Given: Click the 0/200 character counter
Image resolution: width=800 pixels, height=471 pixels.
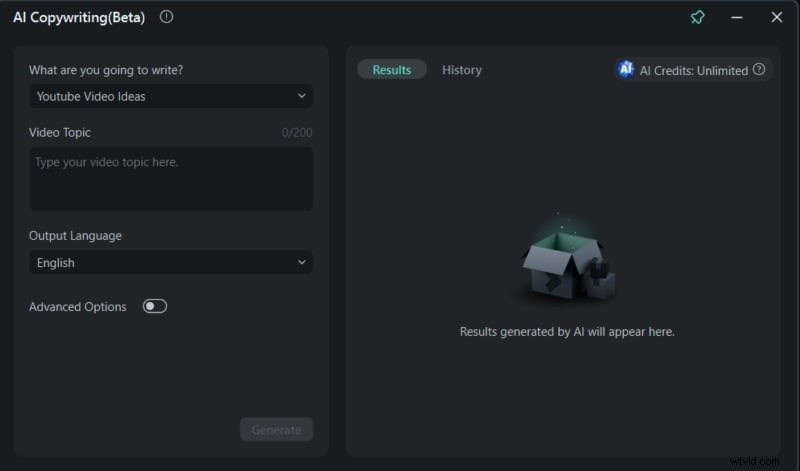Looking at the screenshot, I should [x=298, y=132].
